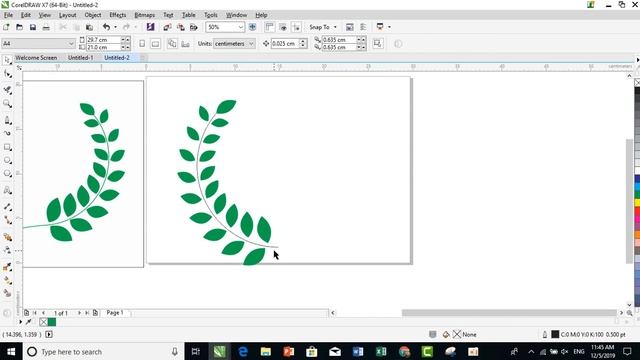
Task: Click the next page arrow button
Action: point(79,313)
